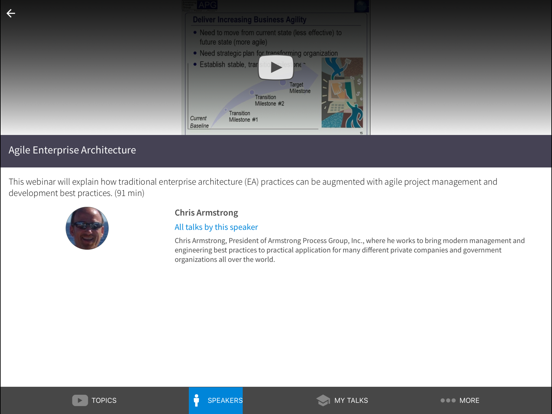
Task: Select the speaker name Chris Armstrong
Action: (x=206, y=213)
